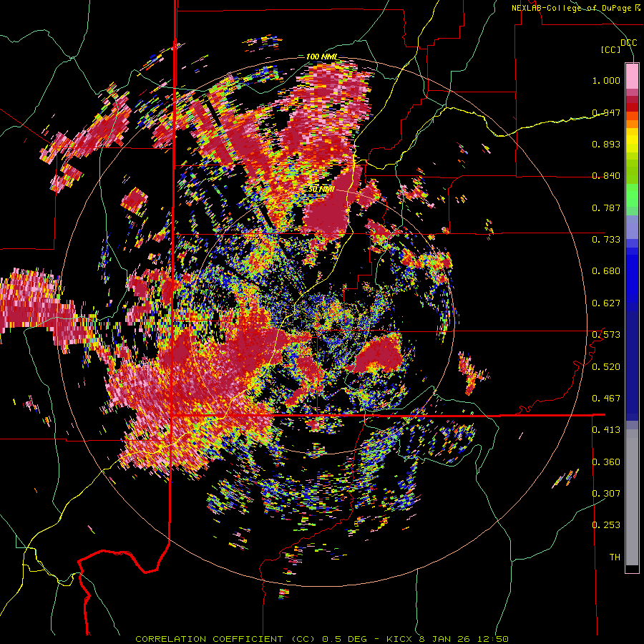Select the 0.360 scale value
Viewport: 644px width, 644px height.
click(606, 462)
